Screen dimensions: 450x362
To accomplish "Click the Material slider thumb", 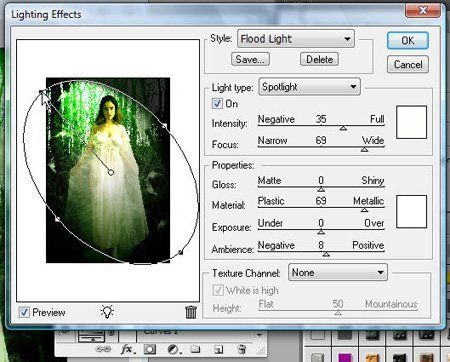I will pyautogui.click(x=364, y=210).
